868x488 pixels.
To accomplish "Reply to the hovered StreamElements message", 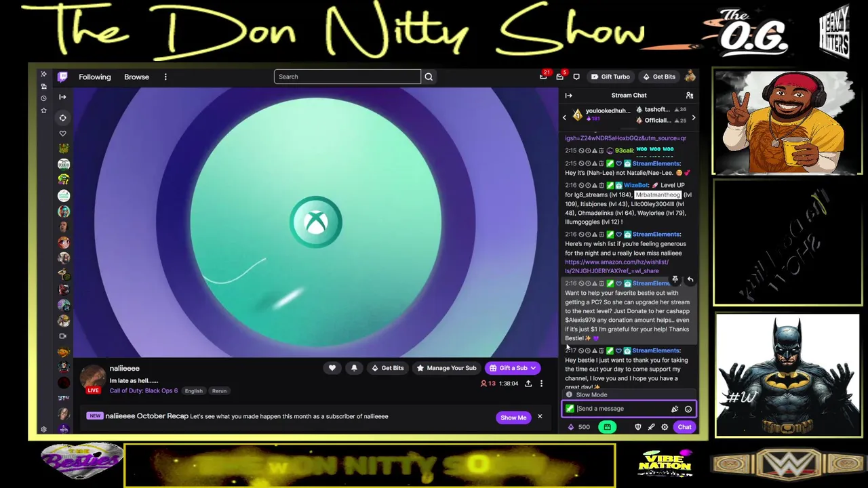I will pyautogui.click(x=690, y=279).
